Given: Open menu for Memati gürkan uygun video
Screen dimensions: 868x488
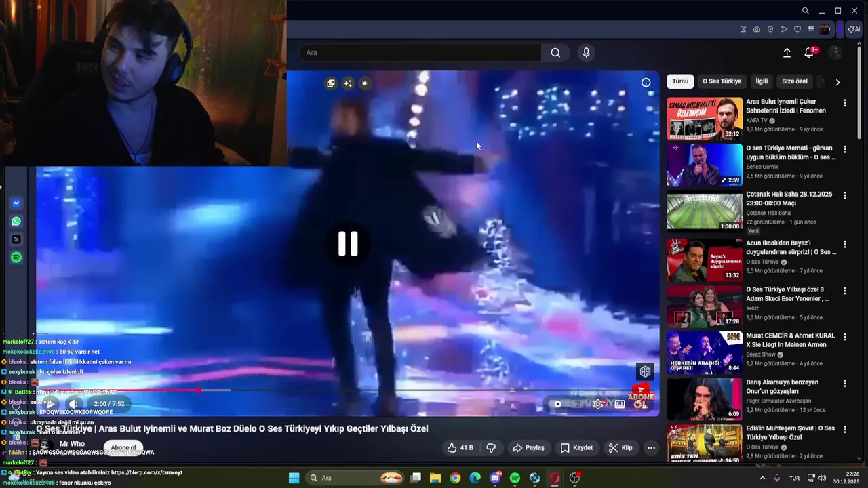Looking at the screenshot, I should click(845, 149).
